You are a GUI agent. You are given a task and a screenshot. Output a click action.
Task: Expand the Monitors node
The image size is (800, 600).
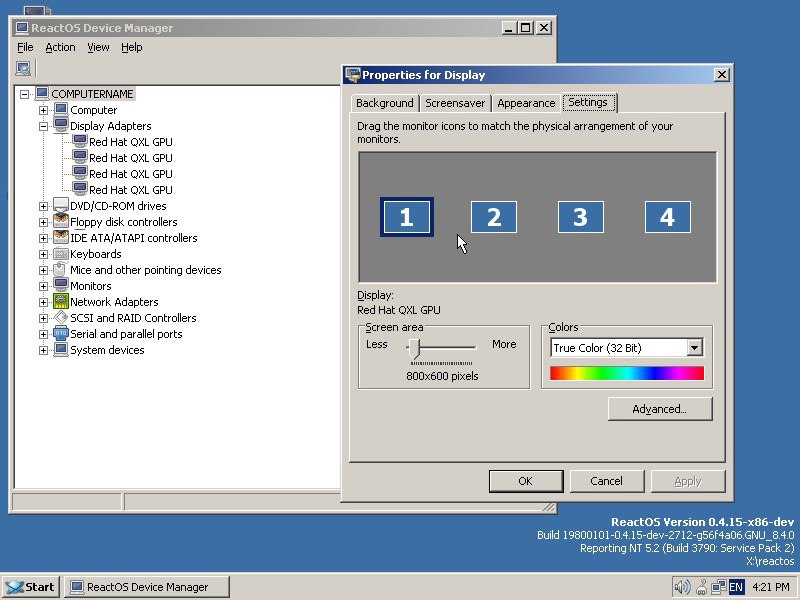click(43, 286)
